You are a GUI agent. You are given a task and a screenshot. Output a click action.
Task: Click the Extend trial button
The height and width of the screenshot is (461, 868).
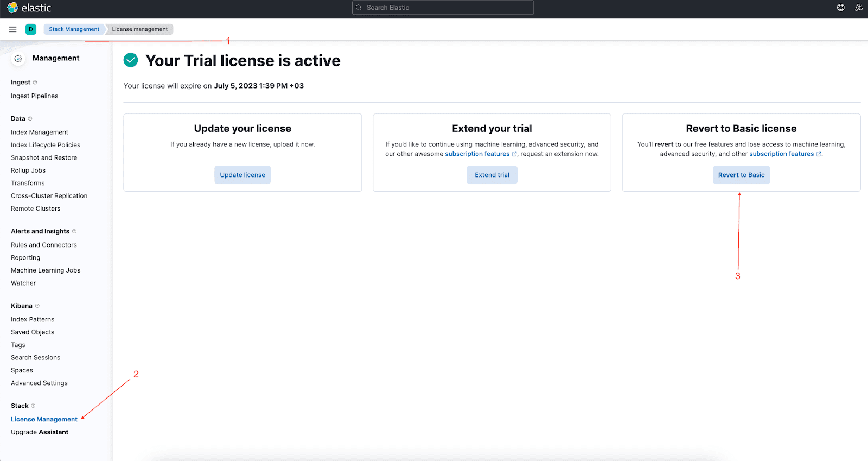tap(492, 175)
